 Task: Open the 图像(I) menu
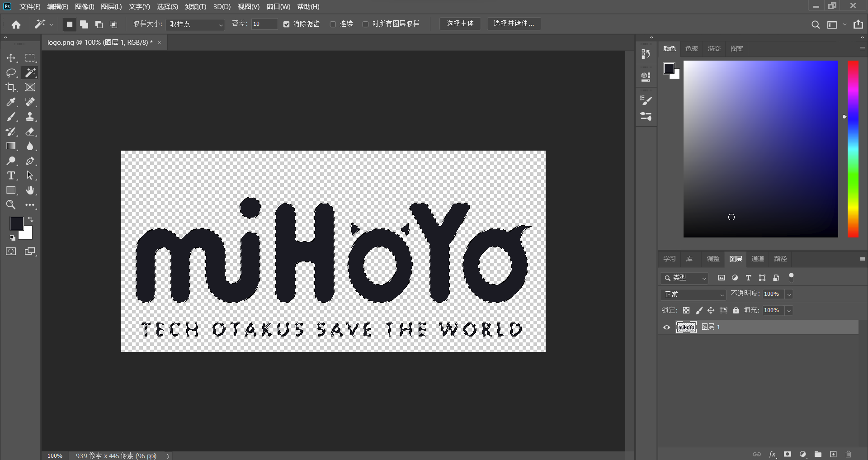coord(85,7)
